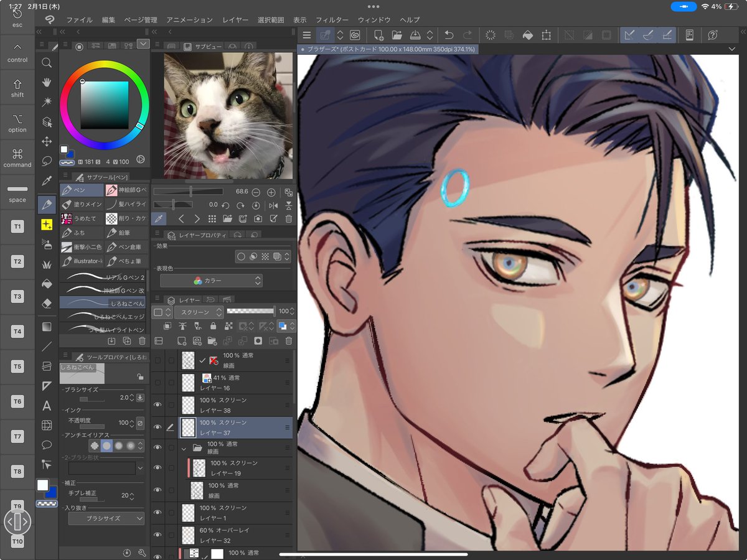747x560 pixels.
Task: Toggle visibility of レイヤー 19
Action: [x=157, y=468]
